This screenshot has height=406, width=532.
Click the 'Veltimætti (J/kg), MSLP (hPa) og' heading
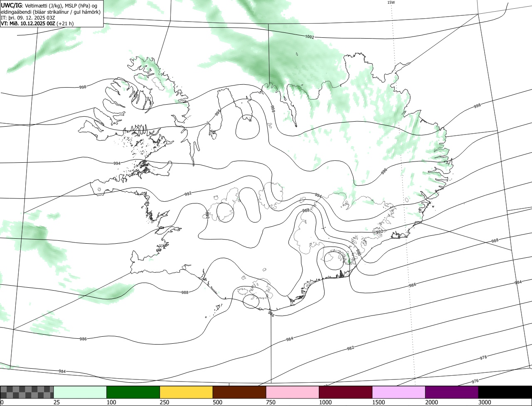pyautogui.click(x=60, y=5)
